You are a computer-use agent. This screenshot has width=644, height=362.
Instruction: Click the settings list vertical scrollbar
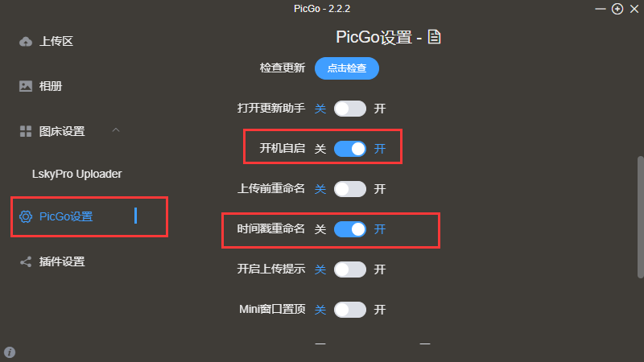pyautogui.click(x=640, y=217)
